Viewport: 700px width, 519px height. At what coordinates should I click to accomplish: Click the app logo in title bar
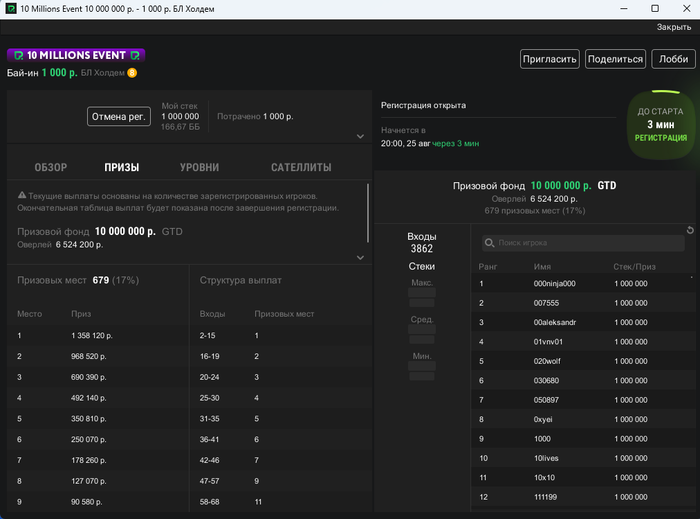click(x=11, y=8)
